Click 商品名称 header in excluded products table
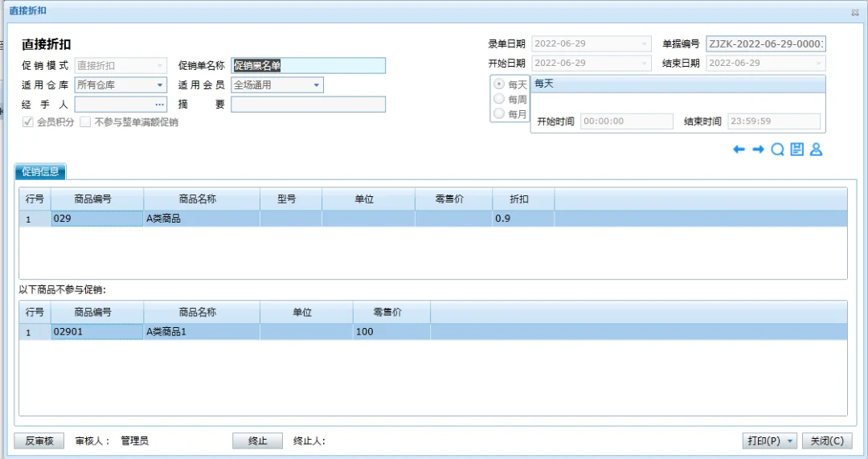868x459 pixels. [202, 312]
